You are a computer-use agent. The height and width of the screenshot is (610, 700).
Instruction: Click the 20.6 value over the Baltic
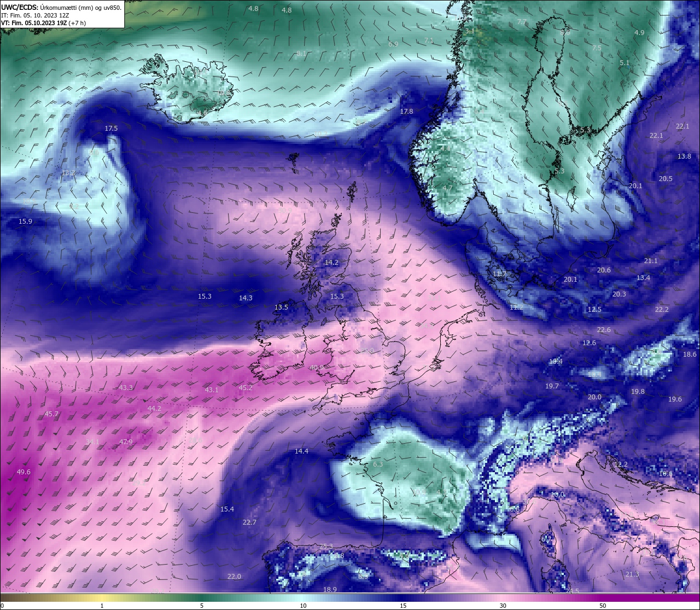pos(604,270)
